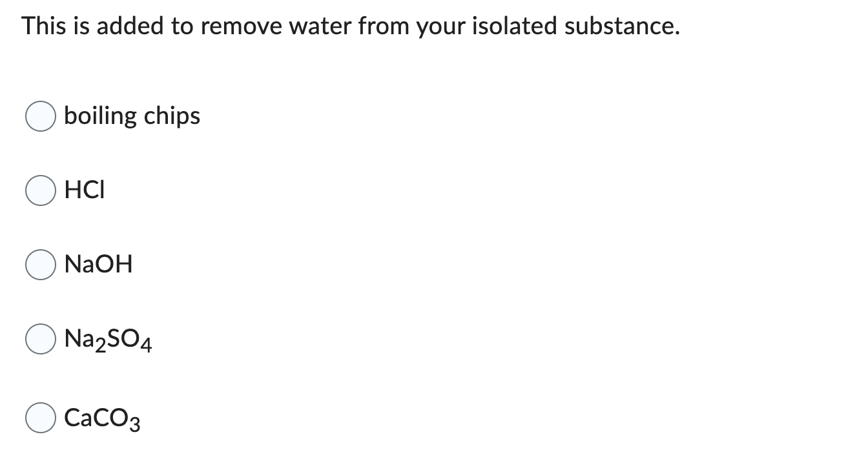This screenshot has width=868, height=461.
Task: Select the boiling chips radio button
Action: pos(40,117)
